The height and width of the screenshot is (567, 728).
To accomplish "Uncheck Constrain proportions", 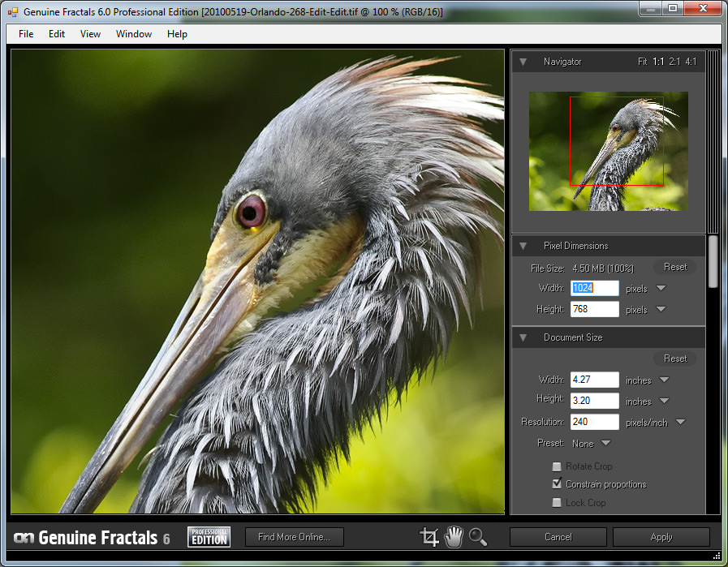I will pos(557,484).
